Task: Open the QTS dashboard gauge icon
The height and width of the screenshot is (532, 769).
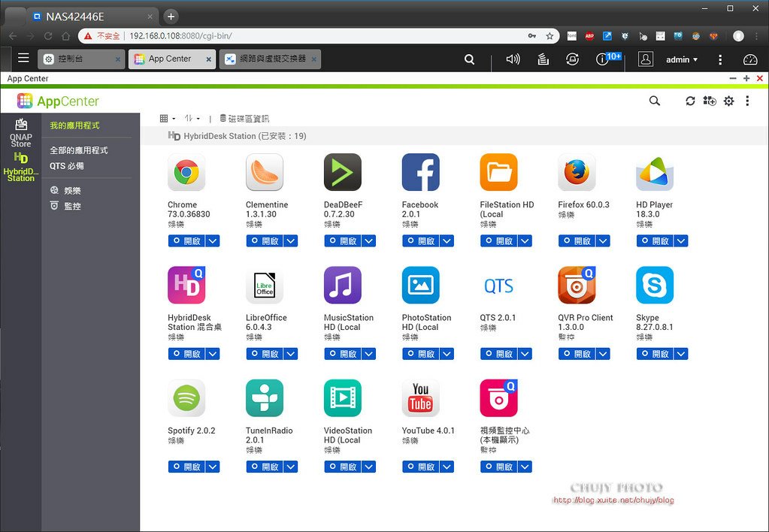Action: point(750,59)
